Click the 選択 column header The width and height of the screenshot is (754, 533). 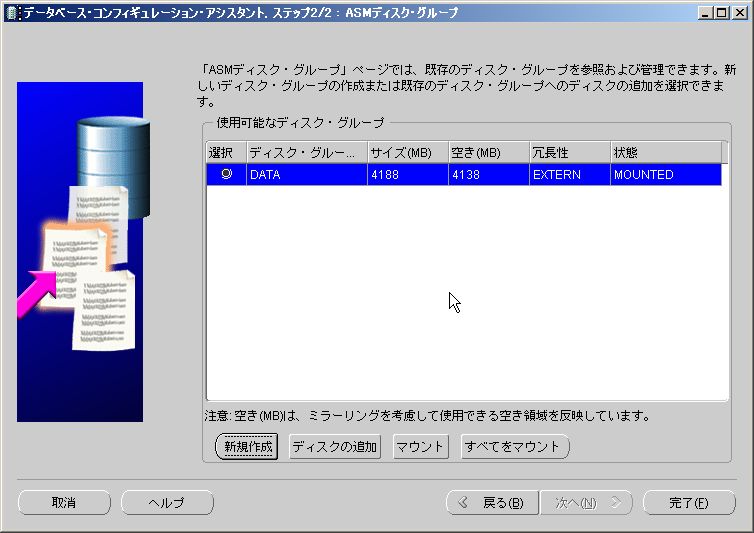click(226, 153)
